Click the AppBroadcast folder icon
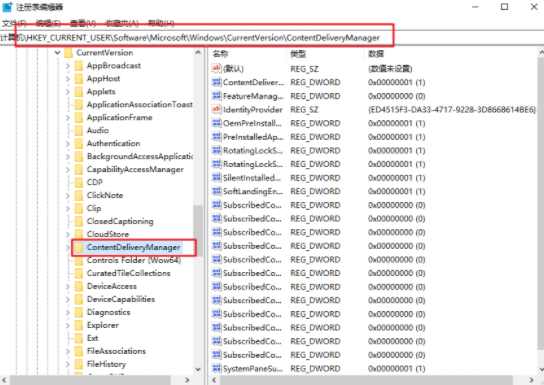The width and height of the screenshot is (544, 385). click(x=79, y=66)
